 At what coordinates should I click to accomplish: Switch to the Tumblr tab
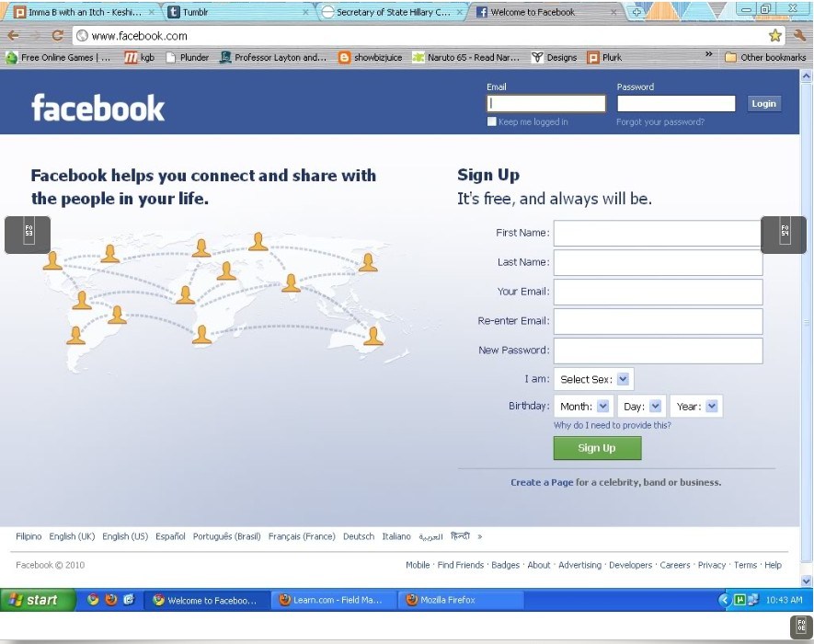[238, 12]
